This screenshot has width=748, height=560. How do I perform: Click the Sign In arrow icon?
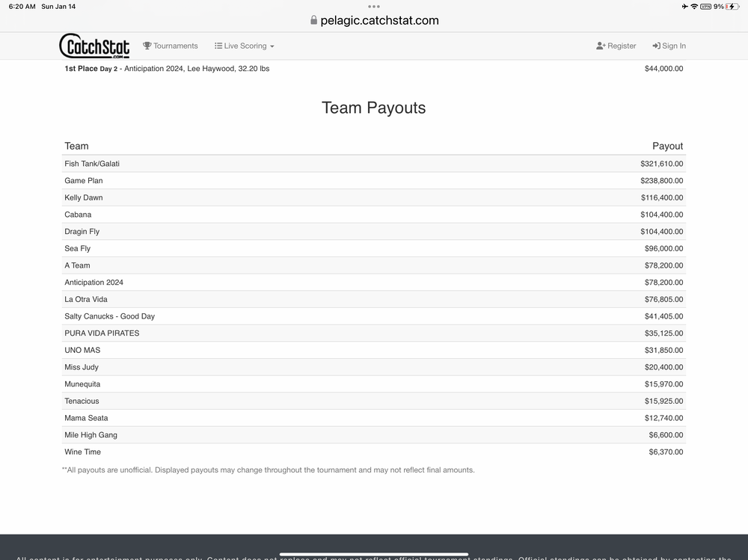tap(656, 46)
